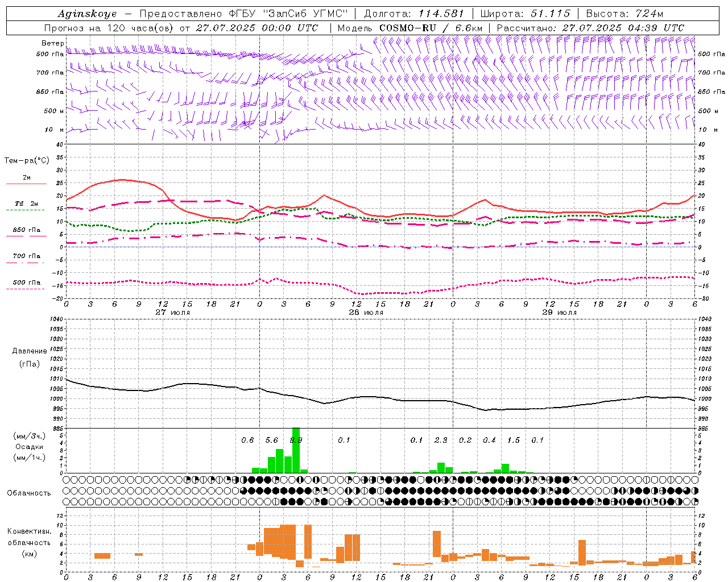The image size is (728, 582).
Task: Click the elevation text Высота: 724м
Action: pos(624,14)
